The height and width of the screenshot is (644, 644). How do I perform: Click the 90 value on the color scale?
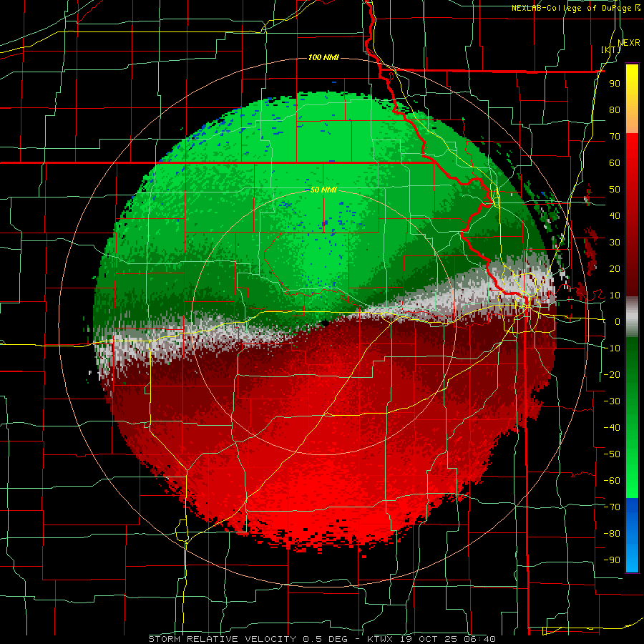coord(615,84)
